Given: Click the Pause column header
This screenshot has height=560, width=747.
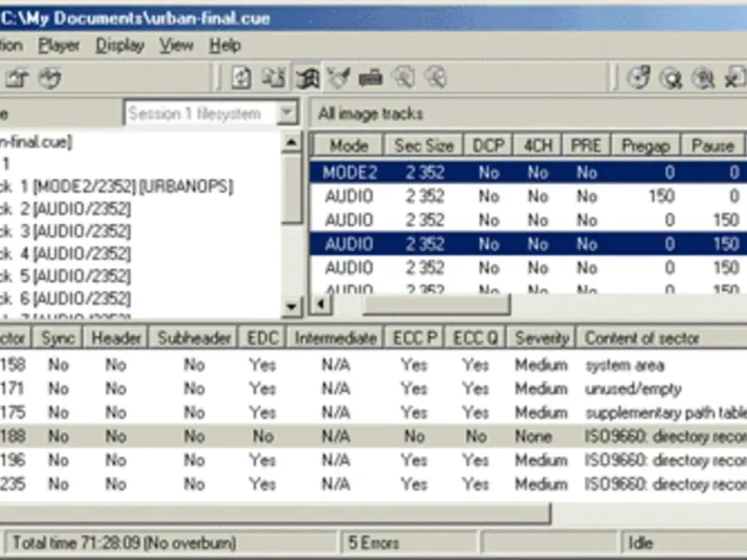Looking at the screenshot, I should click(712, 146).
